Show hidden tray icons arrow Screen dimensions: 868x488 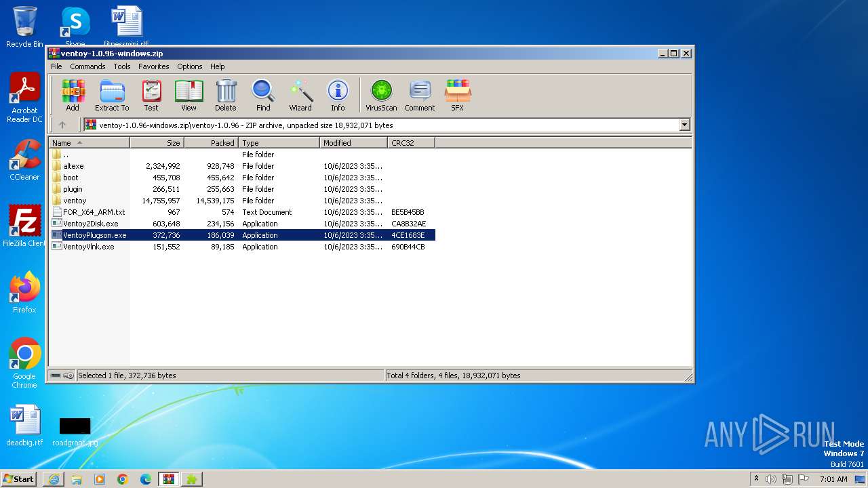click(756, 479)
